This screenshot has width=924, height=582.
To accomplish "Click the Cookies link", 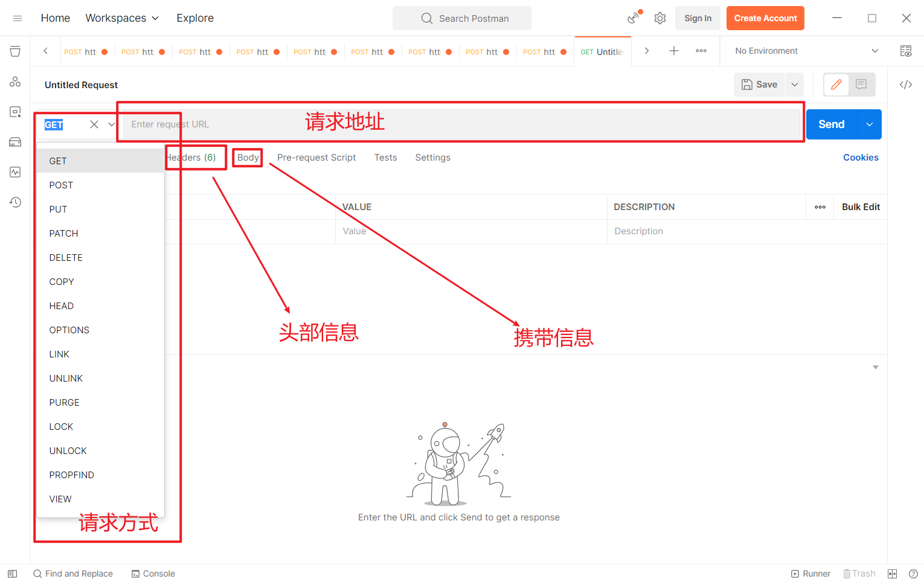I will coord(861,157).
